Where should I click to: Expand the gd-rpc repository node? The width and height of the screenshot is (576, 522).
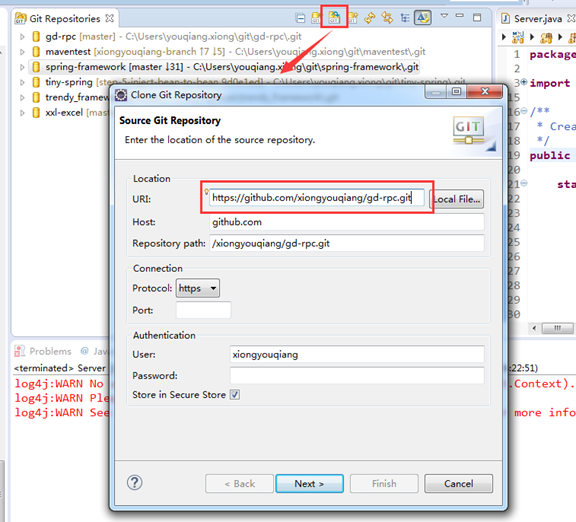coord(22,37)
